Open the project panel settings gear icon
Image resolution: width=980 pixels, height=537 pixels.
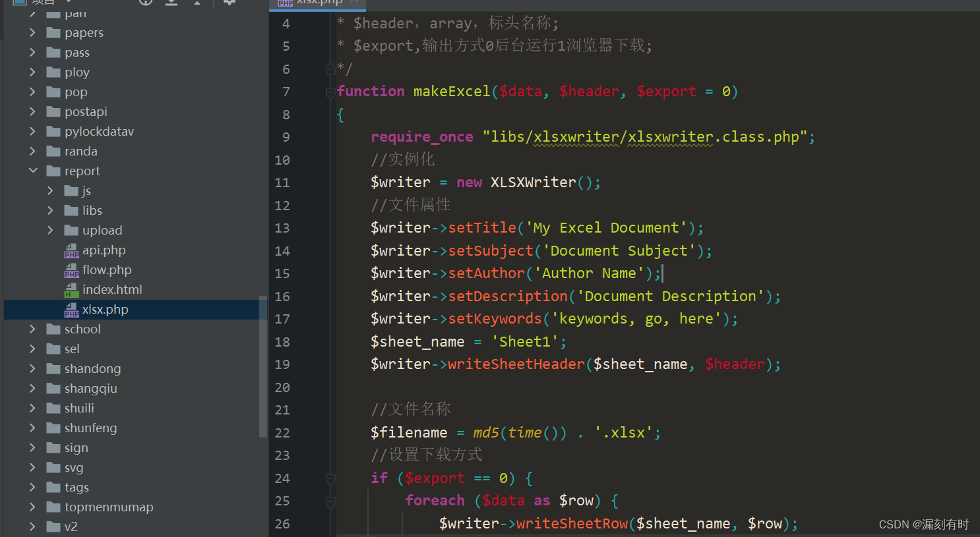229,3
